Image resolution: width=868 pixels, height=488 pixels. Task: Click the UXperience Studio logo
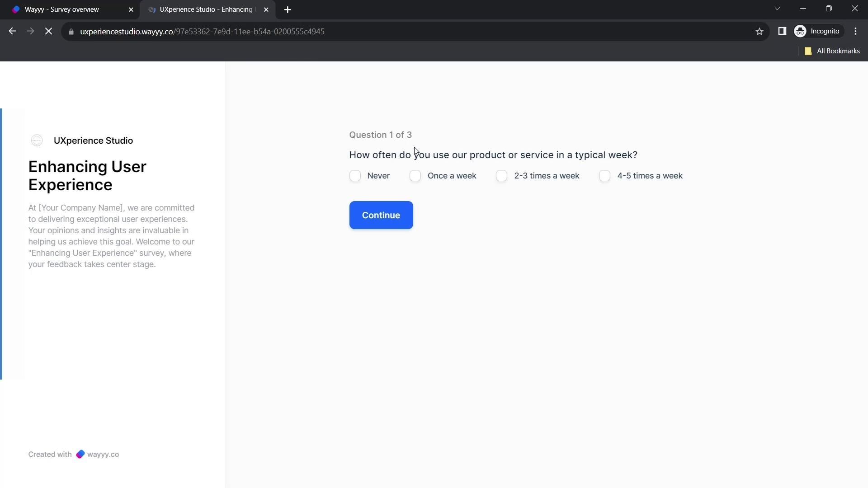tap(37, 141)
